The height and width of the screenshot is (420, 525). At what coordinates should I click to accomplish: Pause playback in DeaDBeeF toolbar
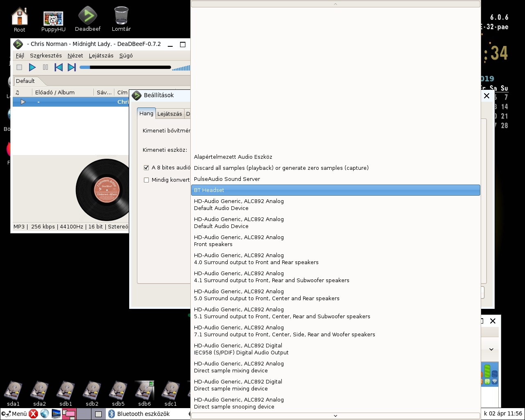point(46,67)
